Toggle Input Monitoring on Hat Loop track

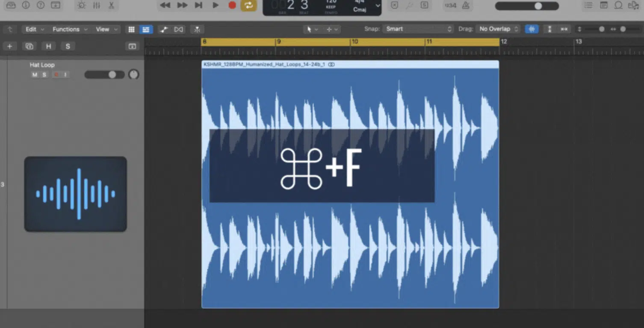click(65, 75)
